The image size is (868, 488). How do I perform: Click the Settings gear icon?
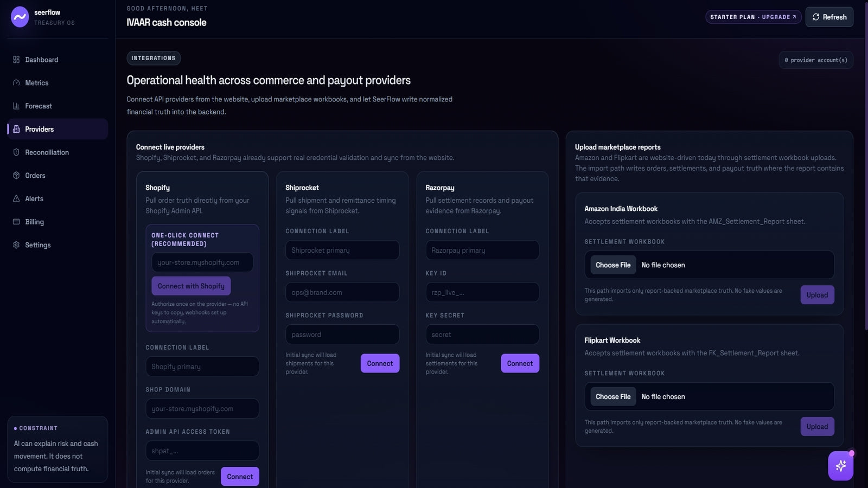click(16, 245)
